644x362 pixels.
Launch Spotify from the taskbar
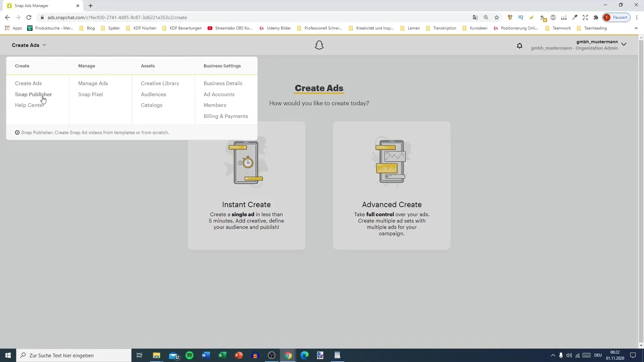(190, 355)
